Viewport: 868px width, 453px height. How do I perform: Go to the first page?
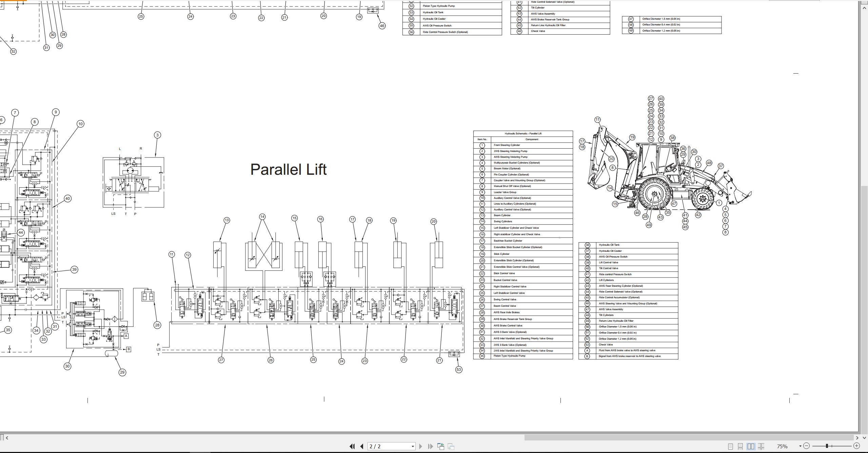click(352, 446)
